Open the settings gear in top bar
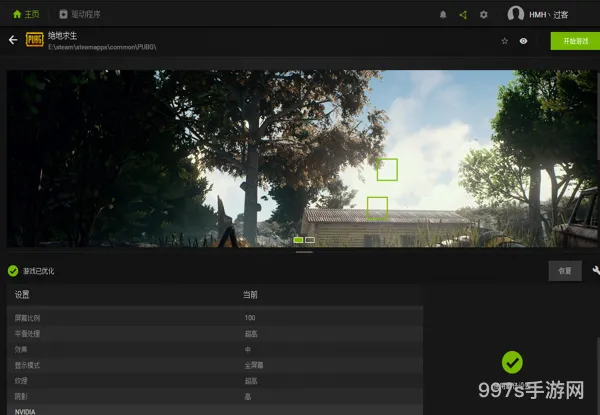 coord(484,15)
